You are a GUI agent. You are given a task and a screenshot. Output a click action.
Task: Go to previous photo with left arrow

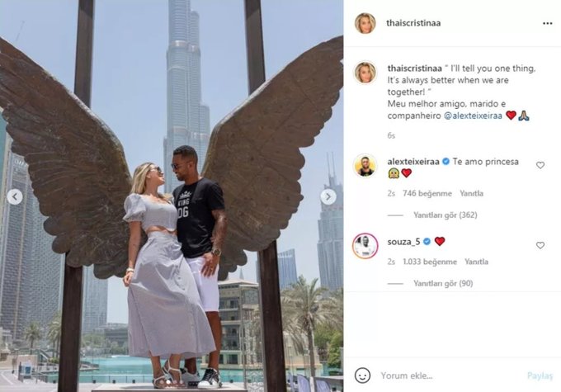[x=15, y=196]
